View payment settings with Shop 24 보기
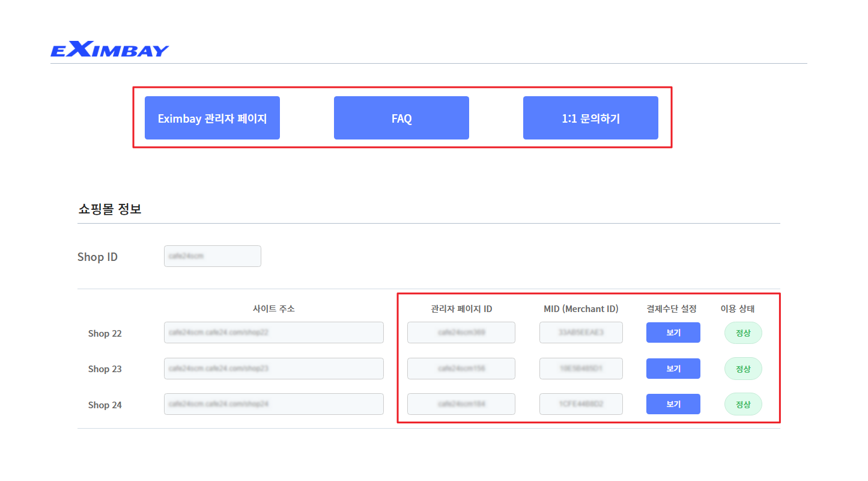868x481 pixels. [673, 404]
